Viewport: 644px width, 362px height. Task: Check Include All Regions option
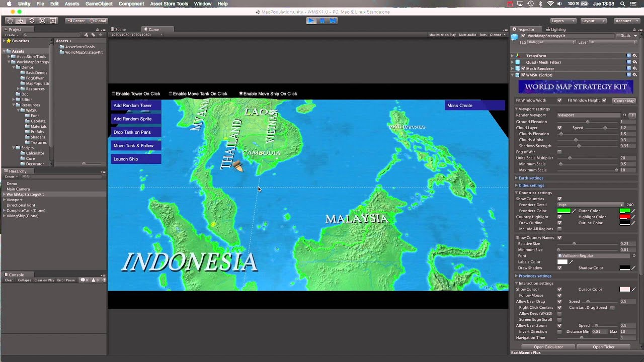[560, 229]
